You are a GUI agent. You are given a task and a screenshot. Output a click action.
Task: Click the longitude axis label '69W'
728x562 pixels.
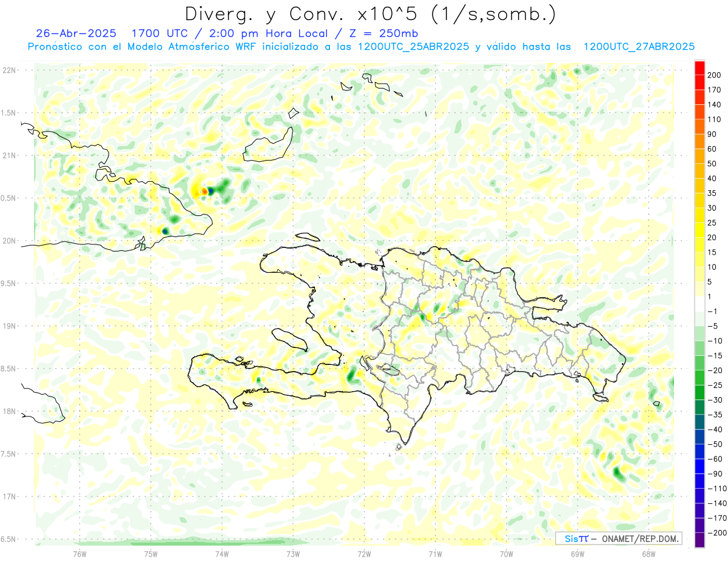point(577,554)
